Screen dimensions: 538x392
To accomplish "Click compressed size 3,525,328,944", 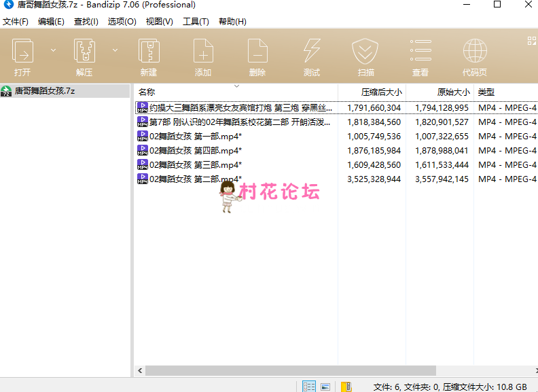I will 374,179.
